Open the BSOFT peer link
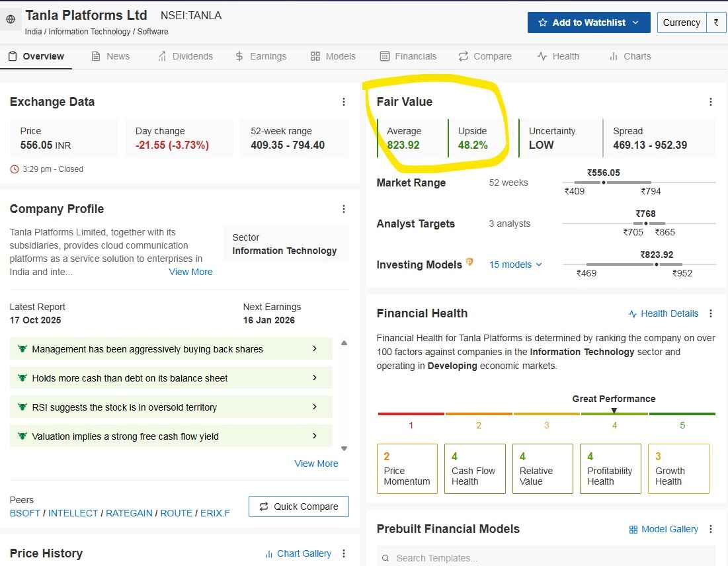 click(x=24, y=512)
